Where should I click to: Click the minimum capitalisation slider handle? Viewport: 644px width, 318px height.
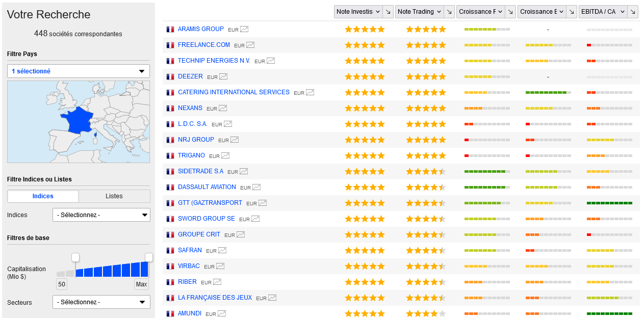[75, 257]
